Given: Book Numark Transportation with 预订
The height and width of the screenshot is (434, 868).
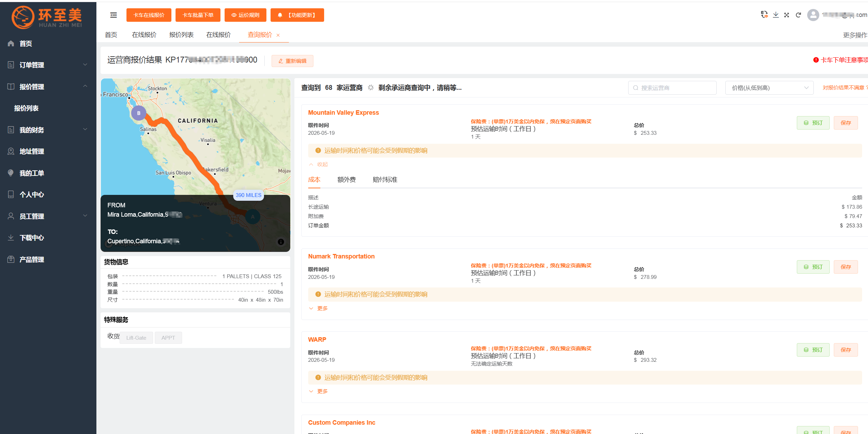Looking at the screenshot, I should tap(813, 267).
